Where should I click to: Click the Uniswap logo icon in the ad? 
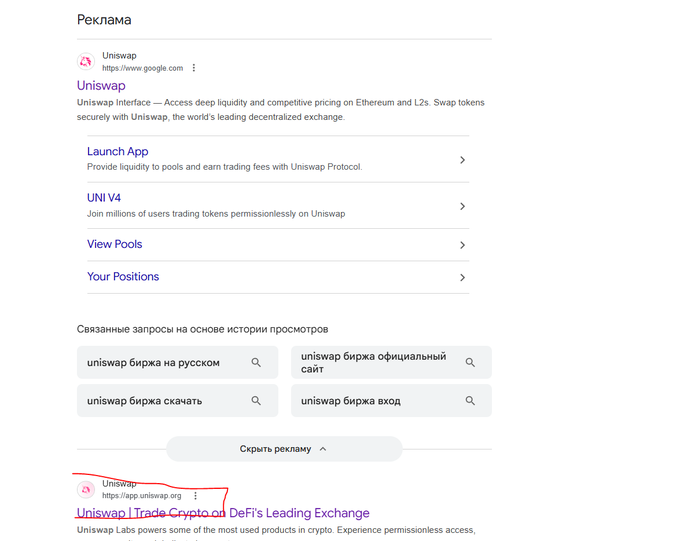click(86, 61)
